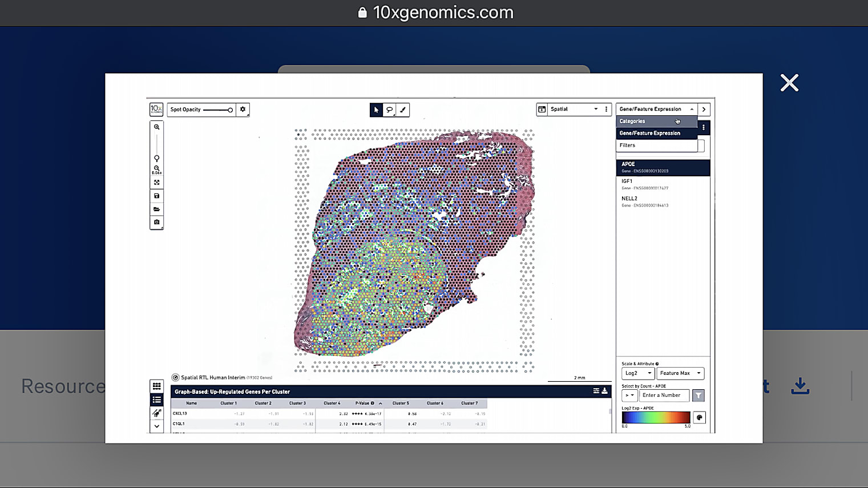Open Spatial projection more options menu
The image size is (868, 488).
tap(606, 109)
